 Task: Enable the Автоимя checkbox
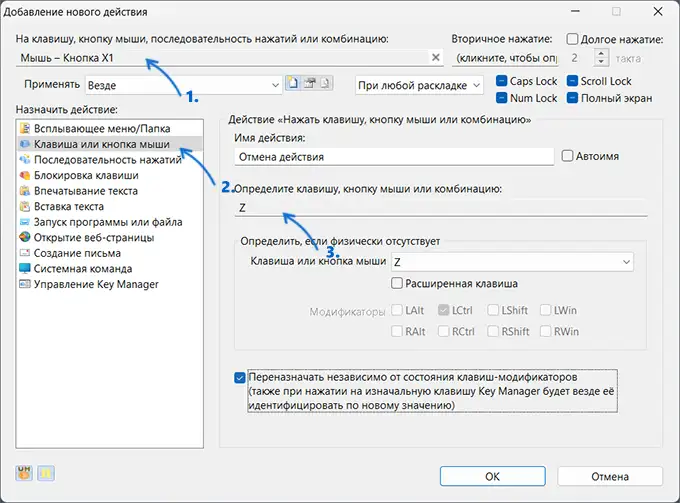(567, 156)
